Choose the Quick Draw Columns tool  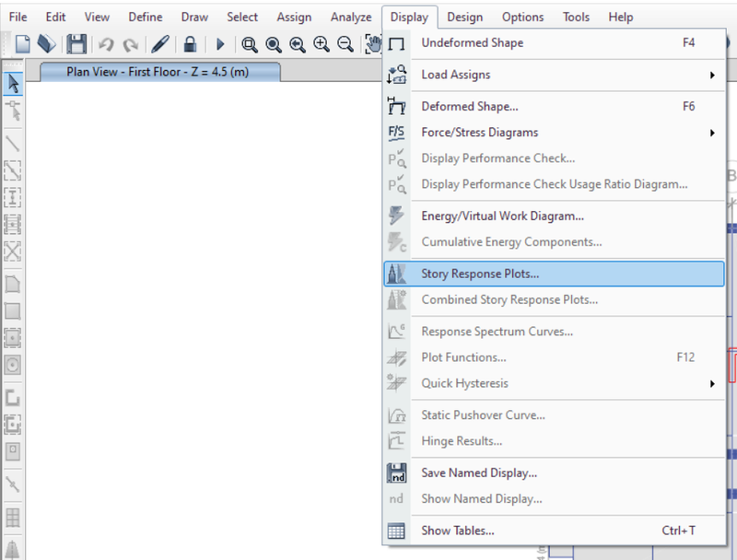(x=13, y=198)
